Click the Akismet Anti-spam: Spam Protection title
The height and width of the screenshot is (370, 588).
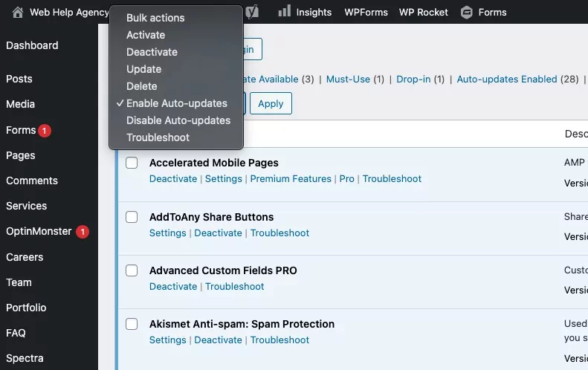[x=242, y=324]
